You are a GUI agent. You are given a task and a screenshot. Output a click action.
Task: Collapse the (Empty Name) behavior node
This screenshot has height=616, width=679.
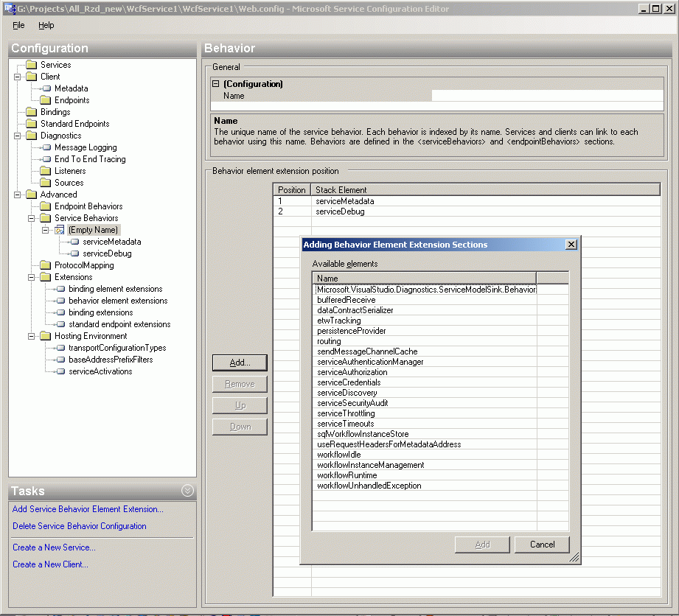tap(46, 230)
